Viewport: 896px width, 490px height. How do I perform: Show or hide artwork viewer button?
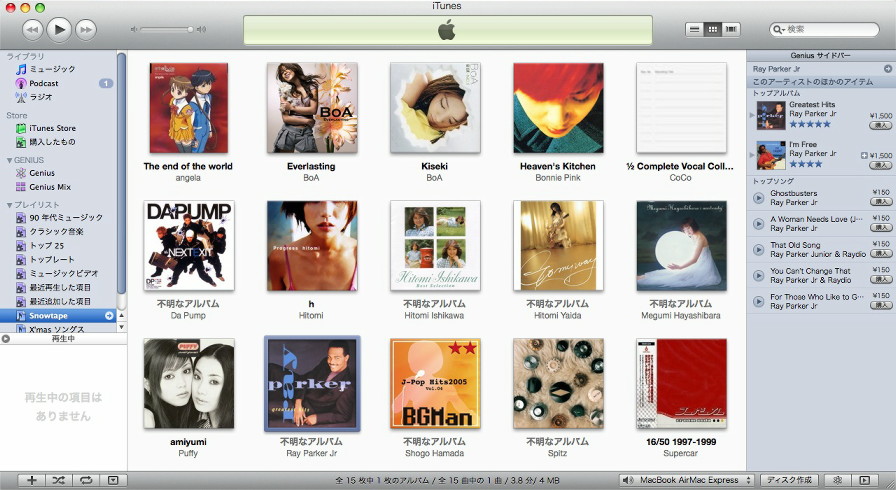113,480
